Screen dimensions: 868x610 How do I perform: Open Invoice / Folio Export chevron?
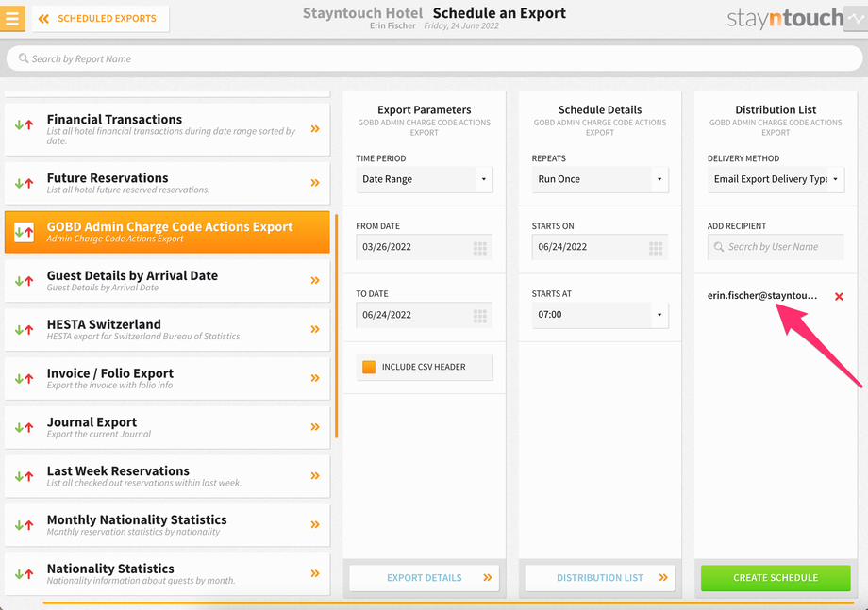point(315,378)
